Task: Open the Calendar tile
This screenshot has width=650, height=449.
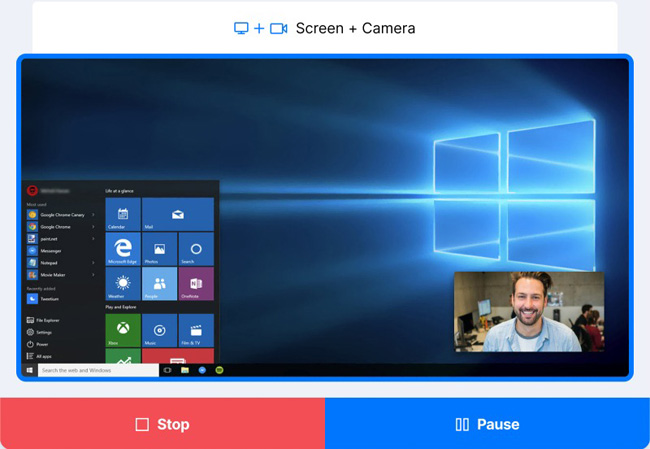Action: tap(123, 214)
